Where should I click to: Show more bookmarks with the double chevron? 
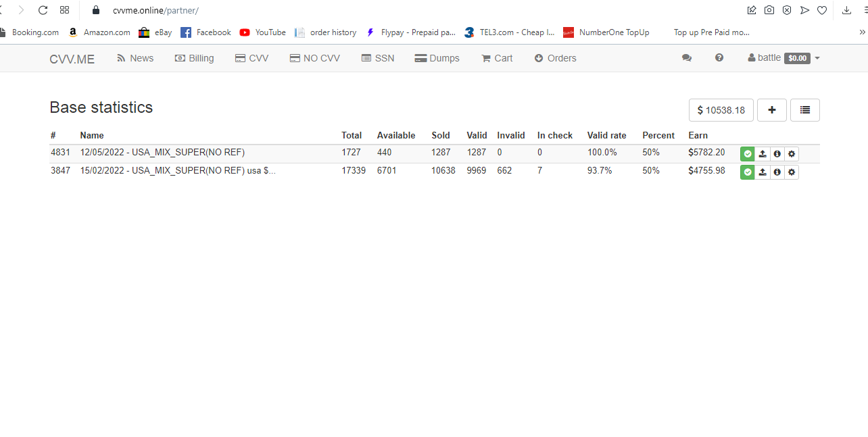point(862,32)
